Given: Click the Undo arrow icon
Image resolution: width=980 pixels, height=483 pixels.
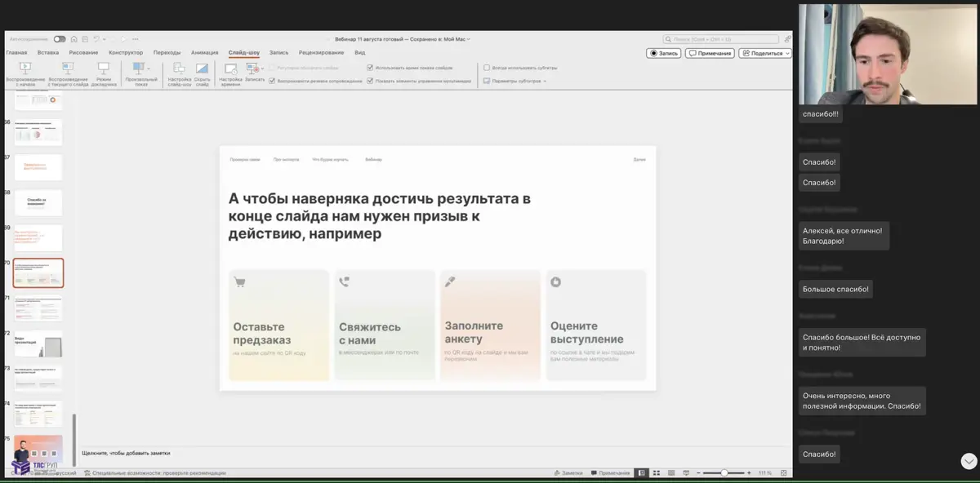Looking at the screenshot, I should (96, 38).
